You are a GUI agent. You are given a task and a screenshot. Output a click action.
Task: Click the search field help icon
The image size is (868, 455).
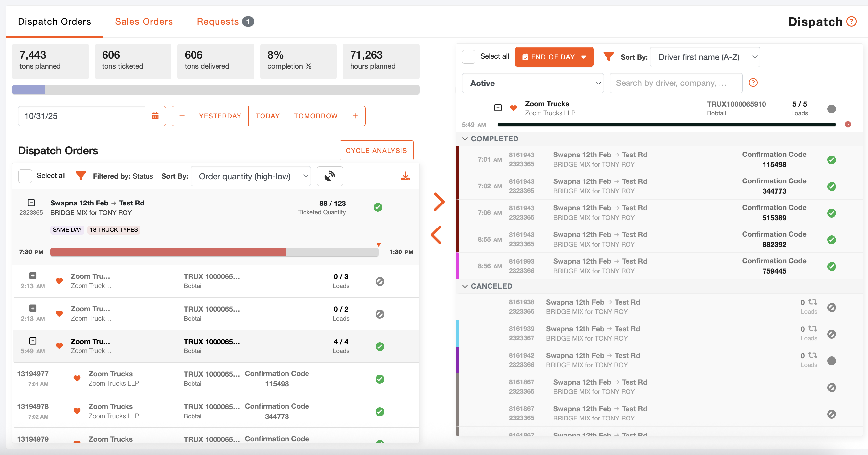[x=753, y=83]
